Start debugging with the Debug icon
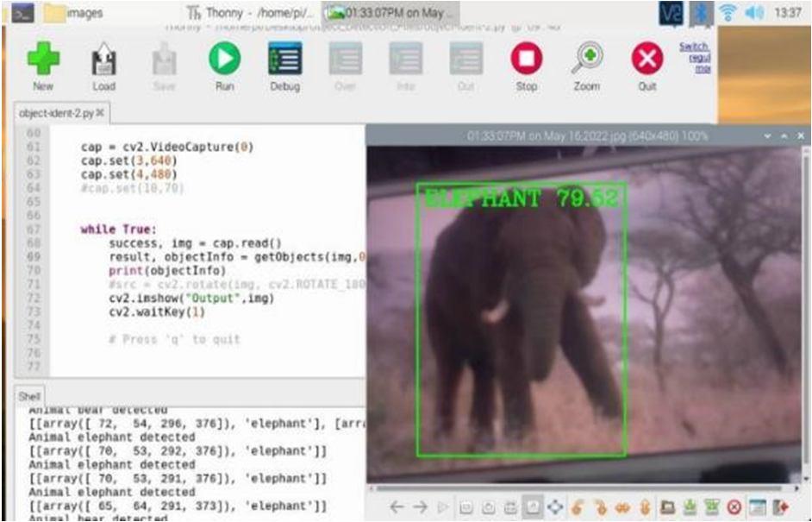This screenshot has height=522, width=812. (x=284, y=58)
